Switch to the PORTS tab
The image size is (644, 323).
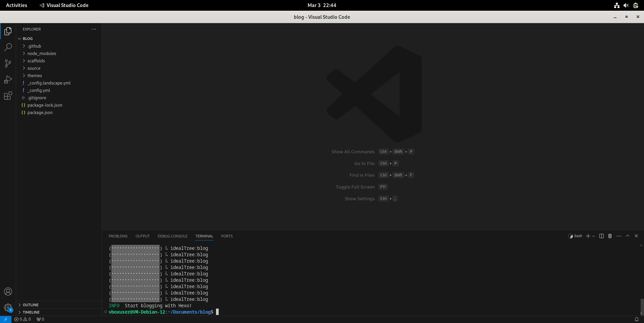coord(227,236)
